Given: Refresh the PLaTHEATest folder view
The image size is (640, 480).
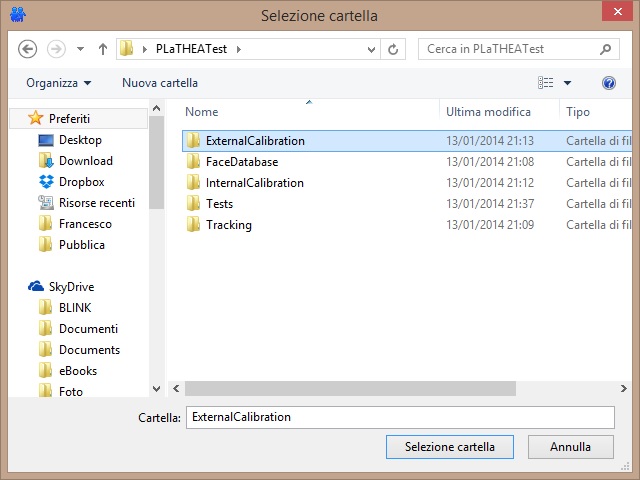Looking at the screenshot, I should pos(394,48).
